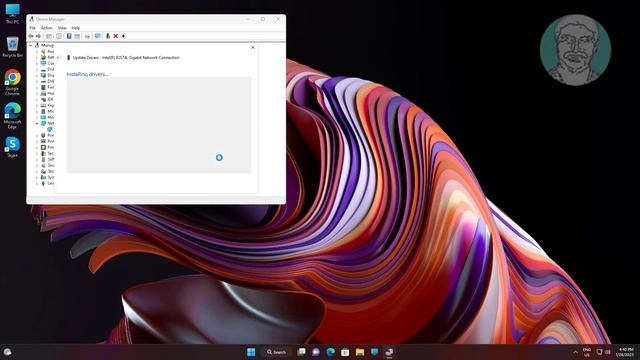Expand the Display adapters category arrow
The height and width of the screenshot is (360, 640).
pos(37,76)
